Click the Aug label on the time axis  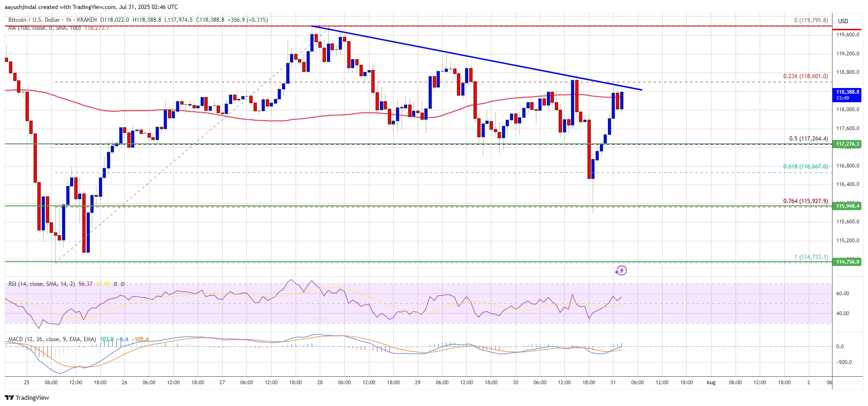tap(710, 382)
